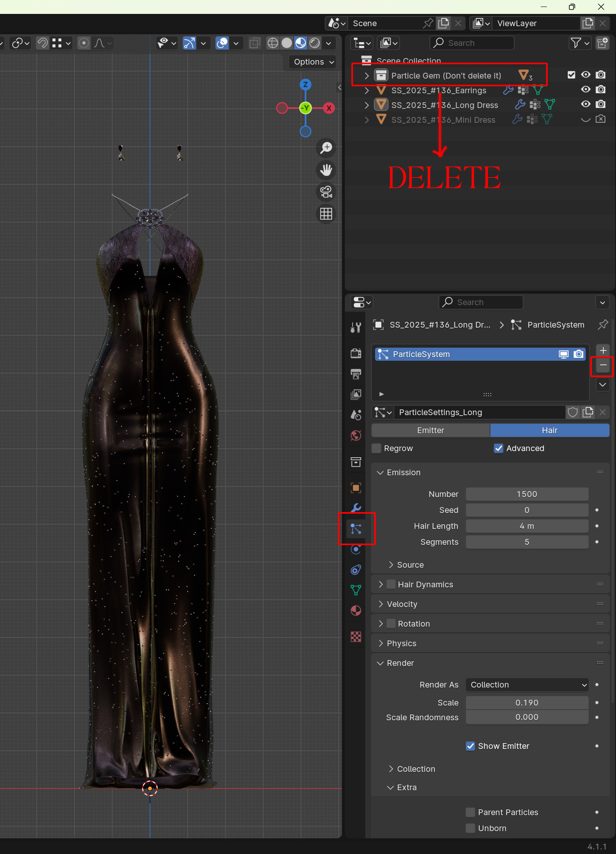Open the viewport Options menu
Viewport: 616px width, 854px height.
[313, 62]
